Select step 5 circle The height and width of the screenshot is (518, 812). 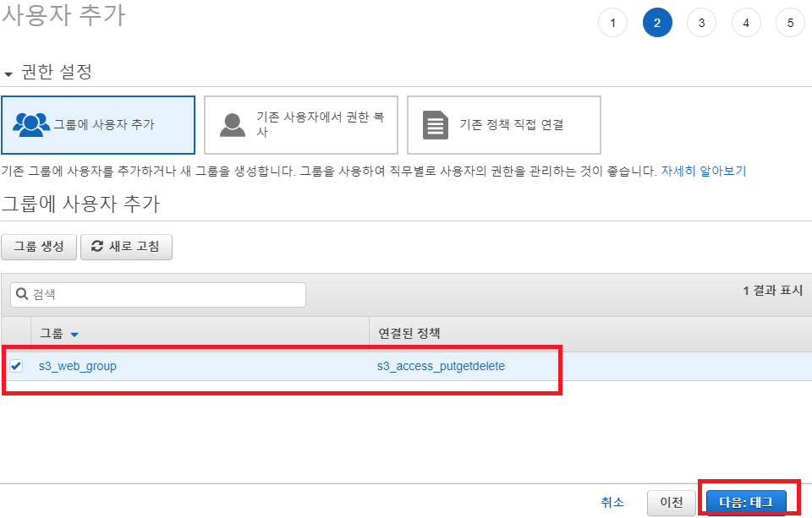pyautogui.click(x=790, y=23)
